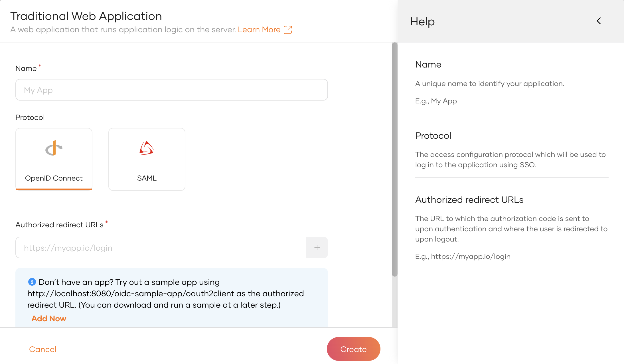Click the required asterisk next to Name
Image resolution: width=624 pixels, height=364 pixels.
40,66
